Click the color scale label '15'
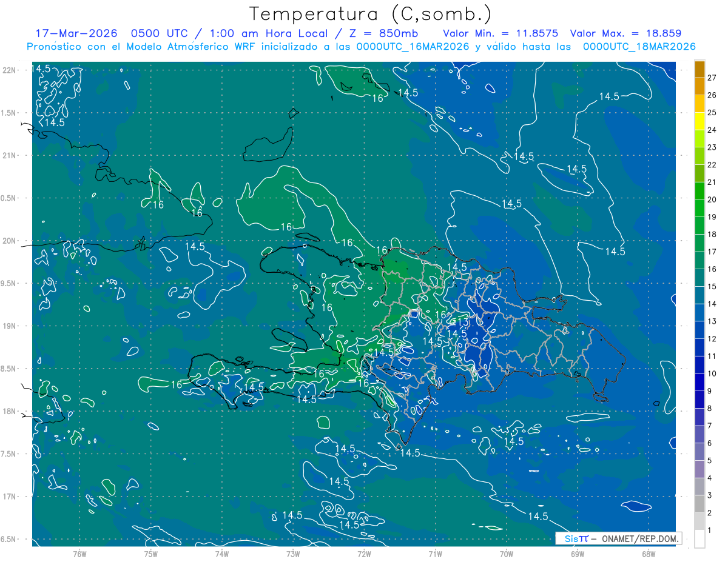 tap(712, 287)
